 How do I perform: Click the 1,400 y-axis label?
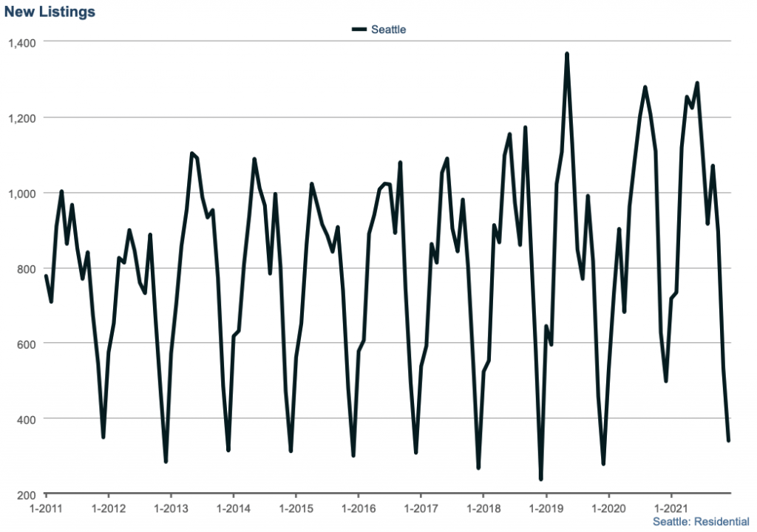click(21, 43)
